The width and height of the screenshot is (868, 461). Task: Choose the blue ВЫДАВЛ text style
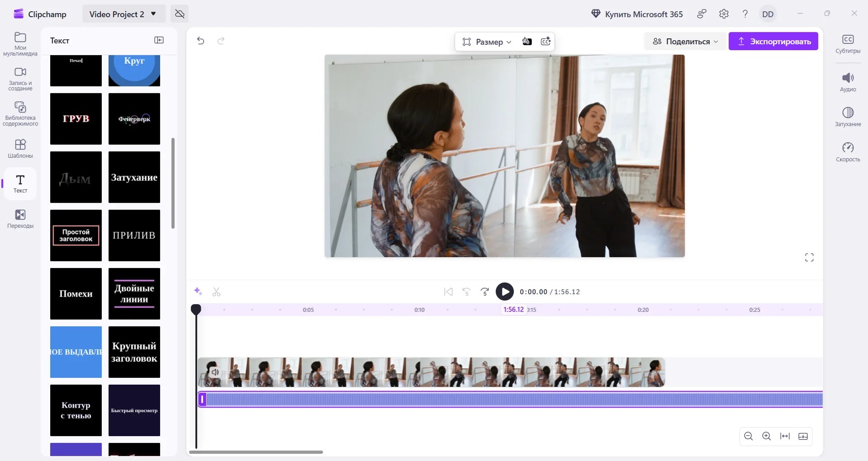coord(76,352)
